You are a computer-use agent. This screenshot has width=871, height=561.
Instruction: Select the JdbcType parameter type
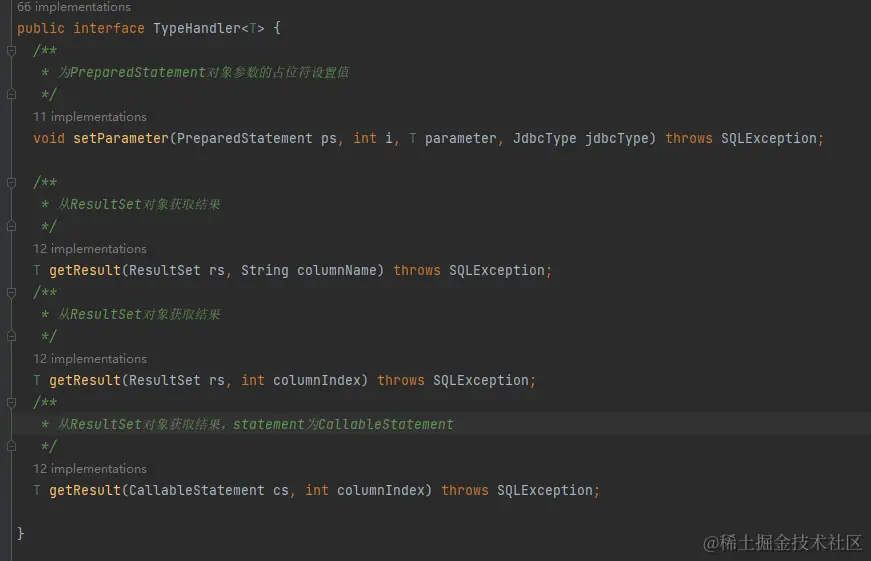click(544, 138)
